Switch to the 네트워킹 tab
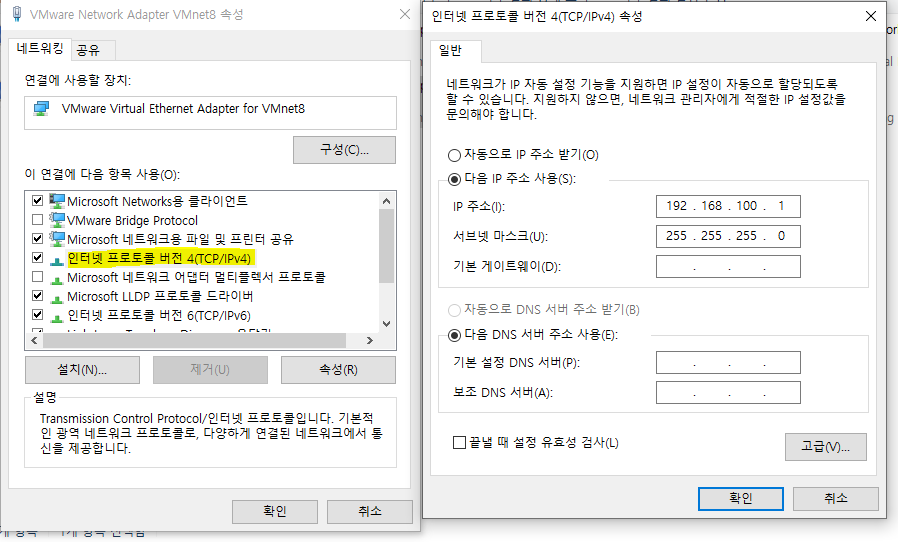 40,49
